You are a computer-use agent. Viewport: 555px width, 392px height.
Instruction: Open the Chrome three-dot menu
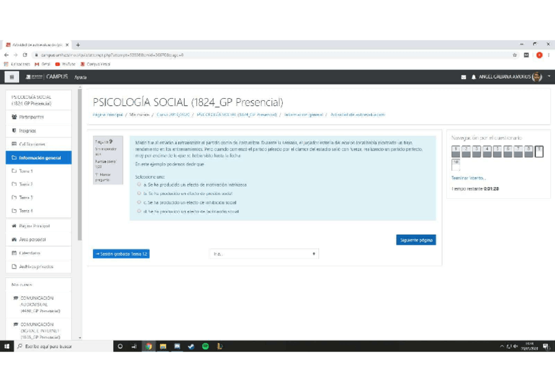click(548, 55)
